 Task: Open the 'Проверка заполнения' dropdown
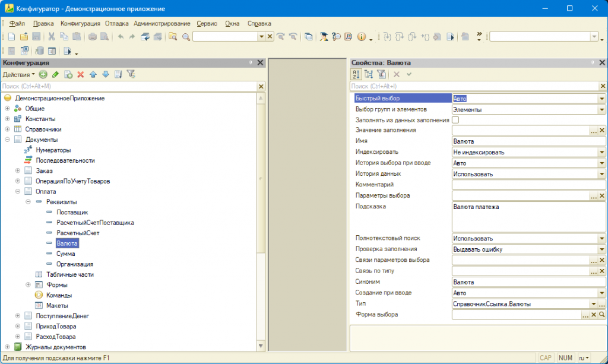pyautogui.click(x=601, y=249)
